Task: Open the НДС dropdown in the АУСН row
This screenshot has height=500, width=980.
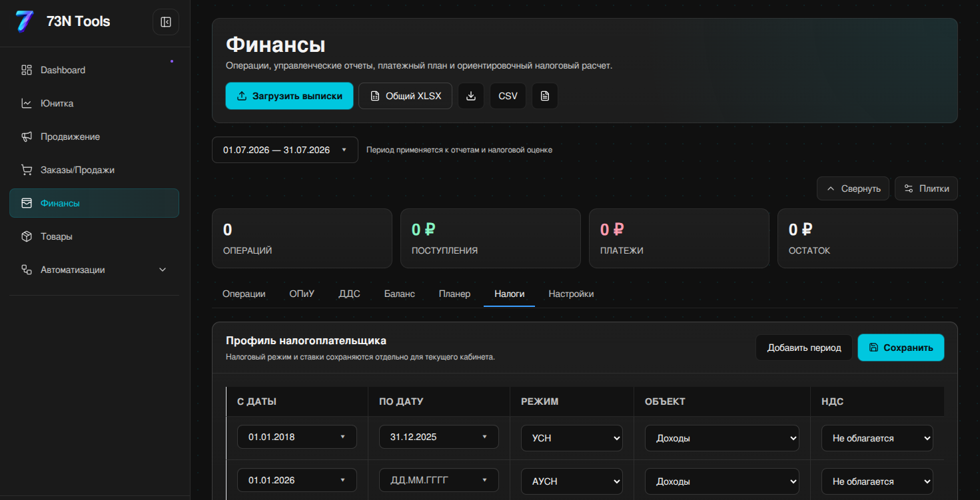Action: [x=877, y=481]
